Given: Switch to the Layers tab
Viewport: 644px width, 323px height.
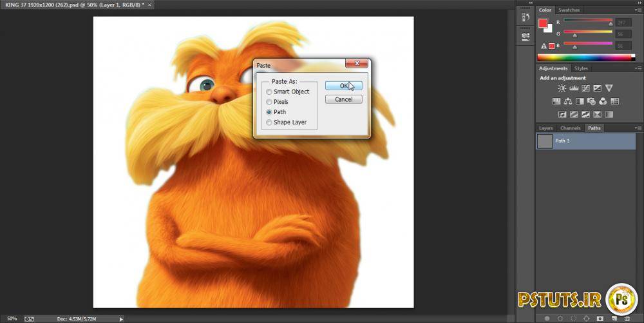Looking at the screenshot, I should point(546,128).
